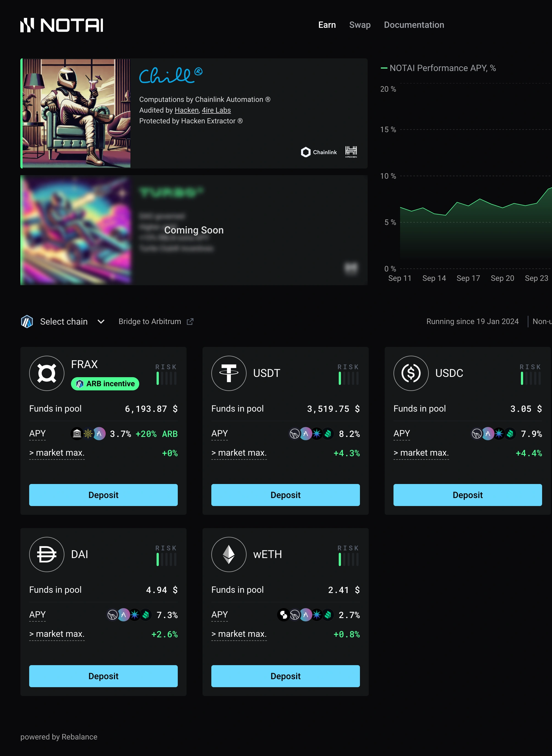This screenshot has height=756, width=552.
Task: Click the FRAX funds value 6,193.87 $
Action: coord(151,409)
